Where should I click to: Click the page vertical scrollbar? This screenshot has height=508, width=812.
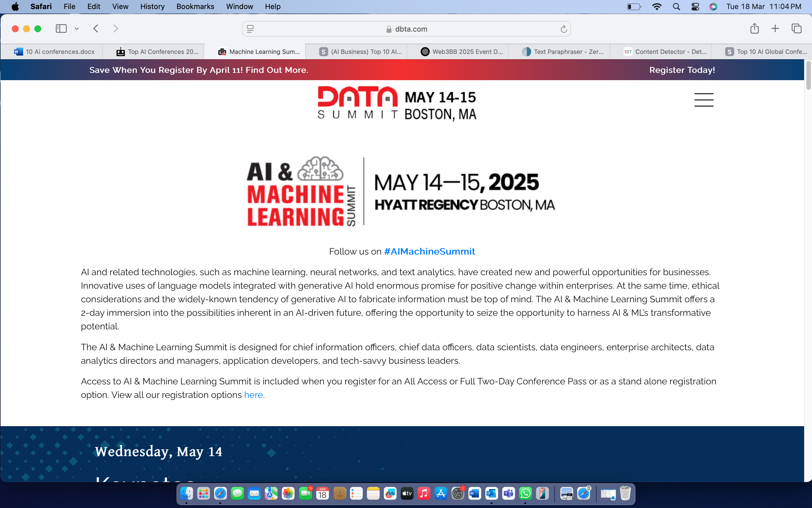[808, 76]
